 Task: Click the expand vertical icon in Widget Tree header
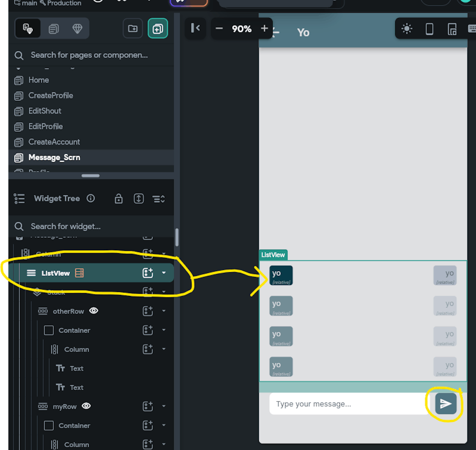(139, 199)
